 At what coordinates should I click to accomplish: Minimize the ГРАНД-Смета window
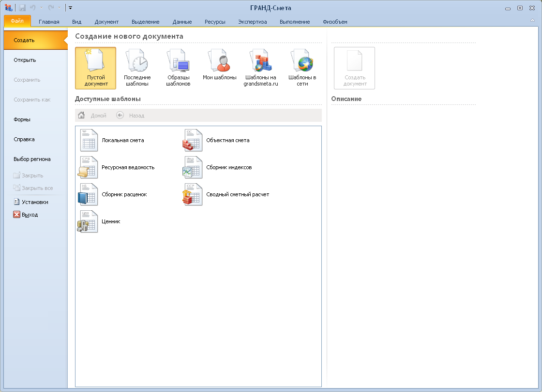click(x=508, y=8)
